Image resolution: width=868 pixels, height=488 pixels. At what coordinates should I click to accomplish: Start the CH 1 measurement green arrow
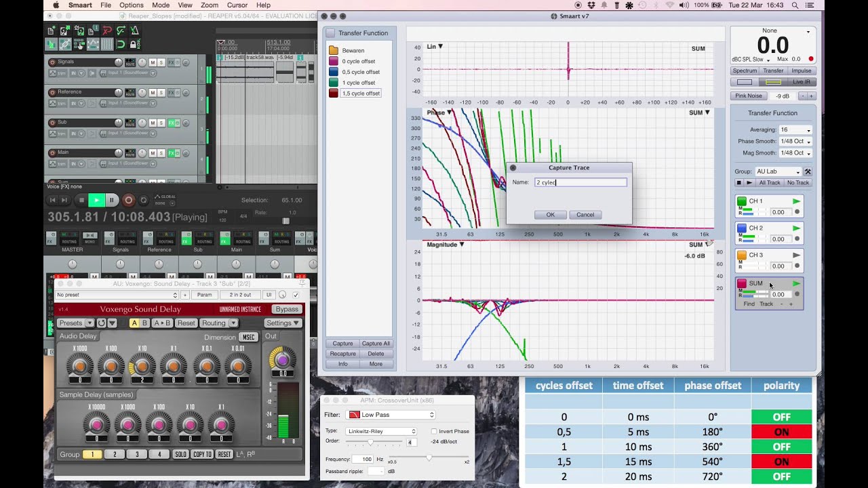(x=796, y=201)
